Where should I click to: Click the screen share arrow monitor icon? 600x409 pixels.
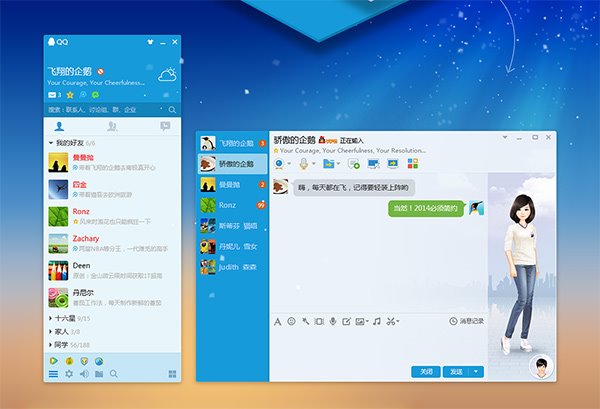[x=393, y=164]
